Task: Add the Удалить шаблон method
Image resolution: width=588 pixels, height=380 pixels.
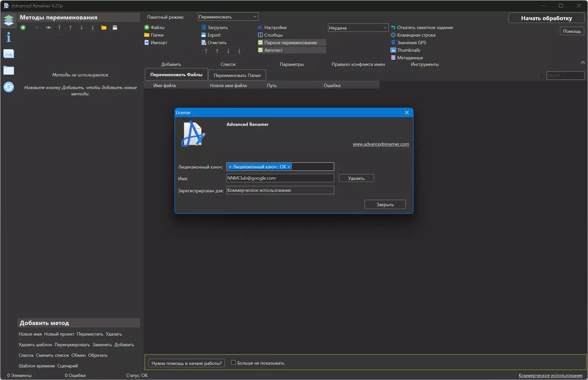Action: click(35, 345)
